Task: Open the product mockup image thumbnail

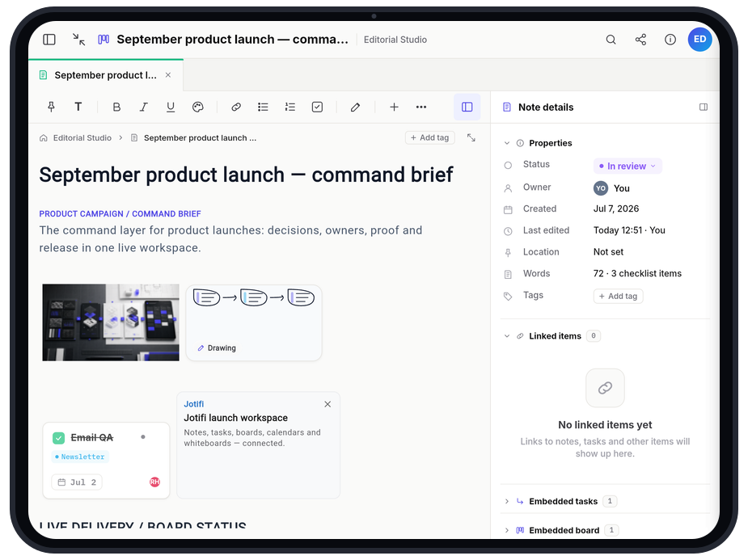Action: coord(111,322)
